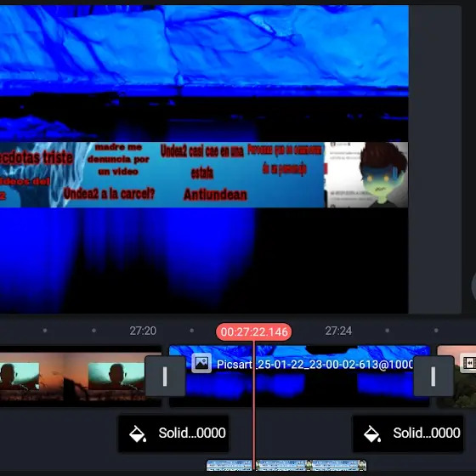Select the image-strip layer right of playhead
Viewport: 476px width, 476px height.
point(311,465)
